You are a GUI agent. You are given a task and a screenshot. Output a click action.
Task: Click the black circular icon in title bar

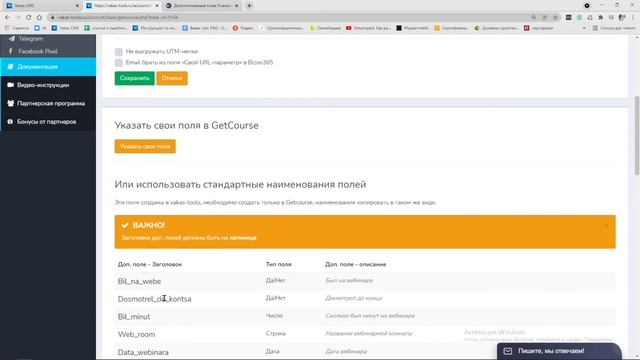pos(587,6)
